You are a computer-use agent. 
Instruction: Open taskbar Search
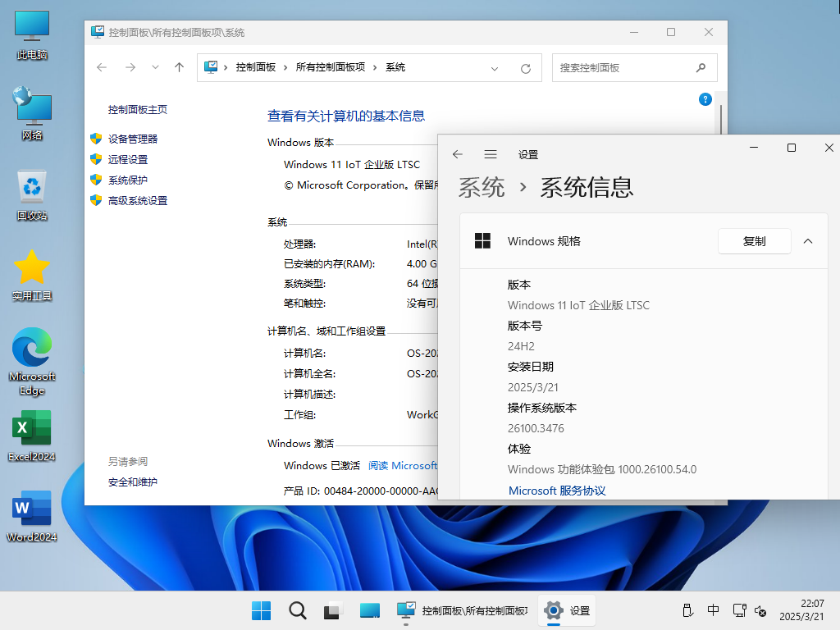click(297, 610)
